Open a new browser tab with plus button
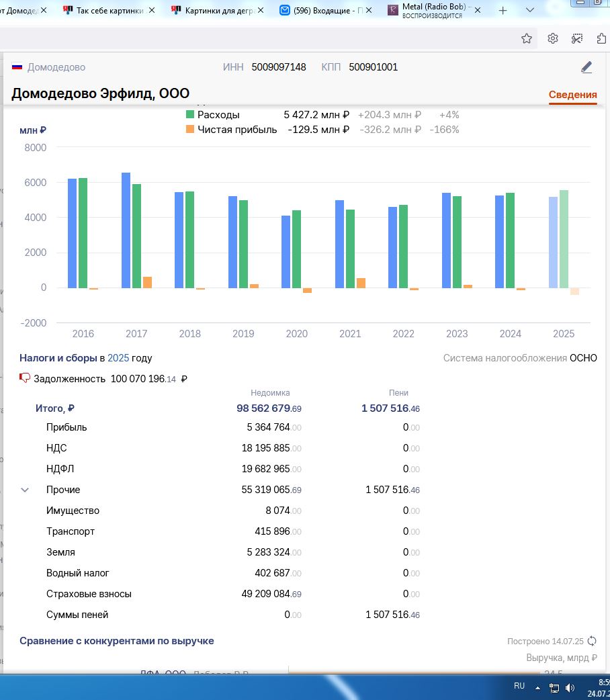This screenshot has width=610, height=700. click(x=503, y=10)
